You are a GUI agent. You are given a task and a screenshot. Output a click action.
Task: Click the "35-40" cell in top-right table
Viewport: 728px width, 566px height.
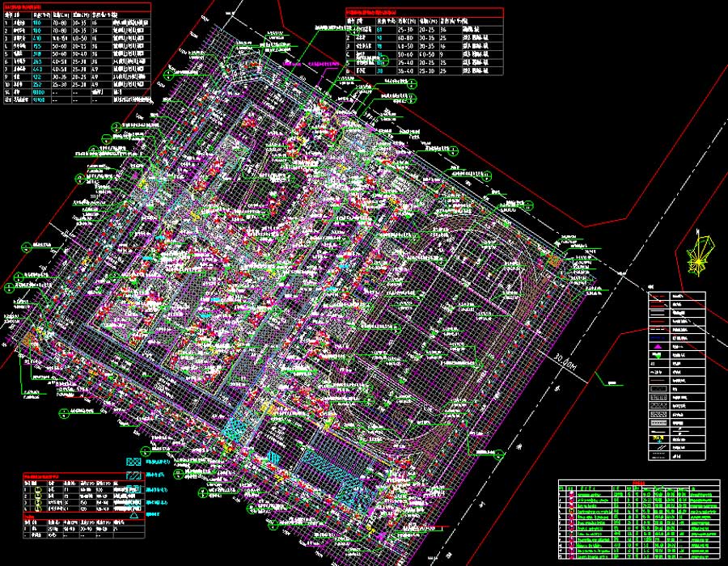tap(405, 71)
